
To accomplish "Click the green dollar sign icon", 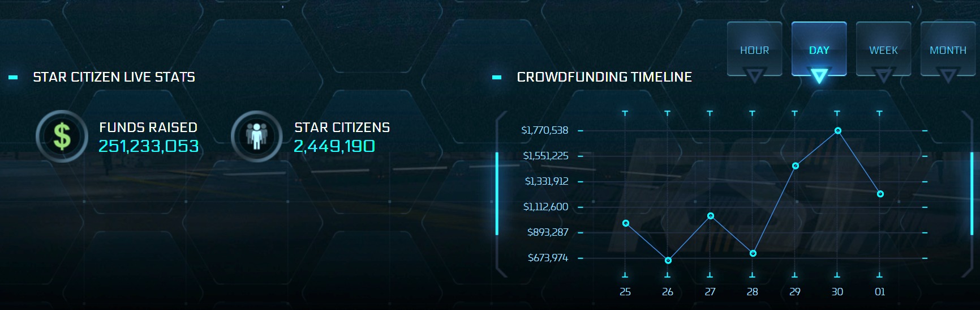I will [x=62, y=137].
